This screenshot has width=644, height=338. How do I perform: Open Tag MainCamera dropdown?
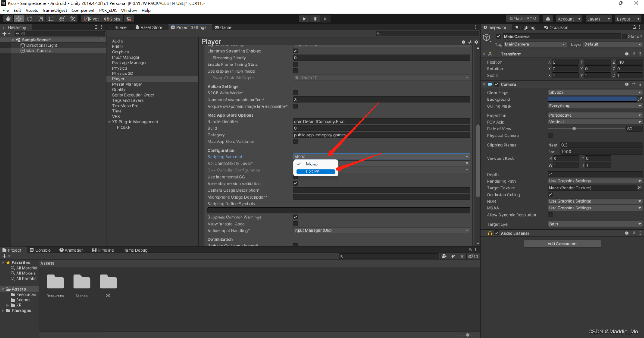pos(535,44)
